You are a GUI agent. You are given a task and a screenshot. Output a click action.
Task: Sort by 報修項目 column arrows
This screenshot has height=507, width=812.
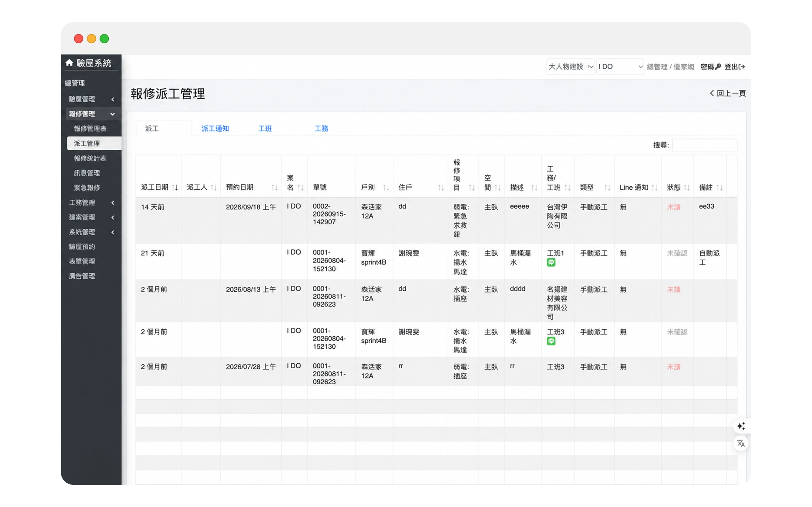click(471, 188)
